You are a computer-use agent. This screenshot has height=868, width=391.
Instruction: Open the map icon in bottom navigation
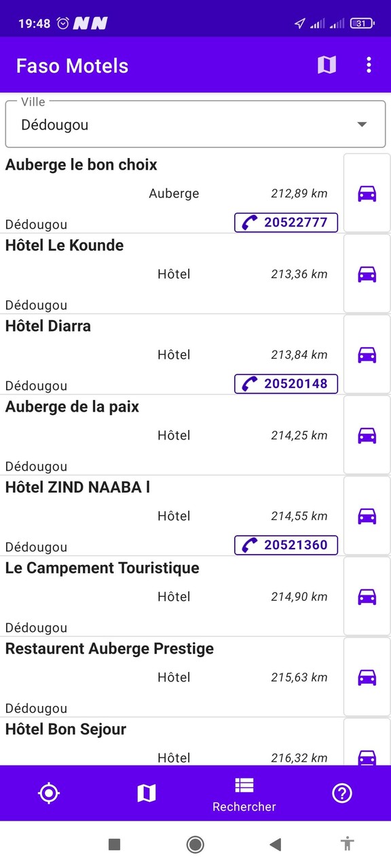tap(147, 793)
